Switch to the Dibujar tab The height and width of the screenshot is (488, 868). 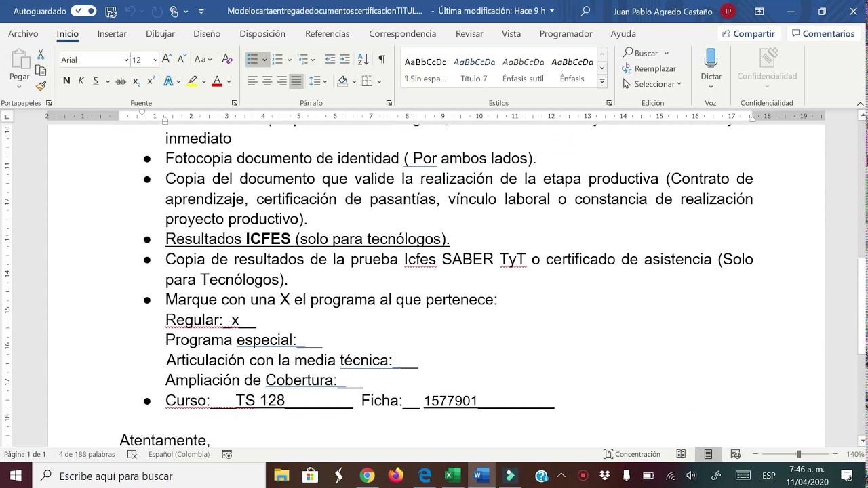[160, 33]
